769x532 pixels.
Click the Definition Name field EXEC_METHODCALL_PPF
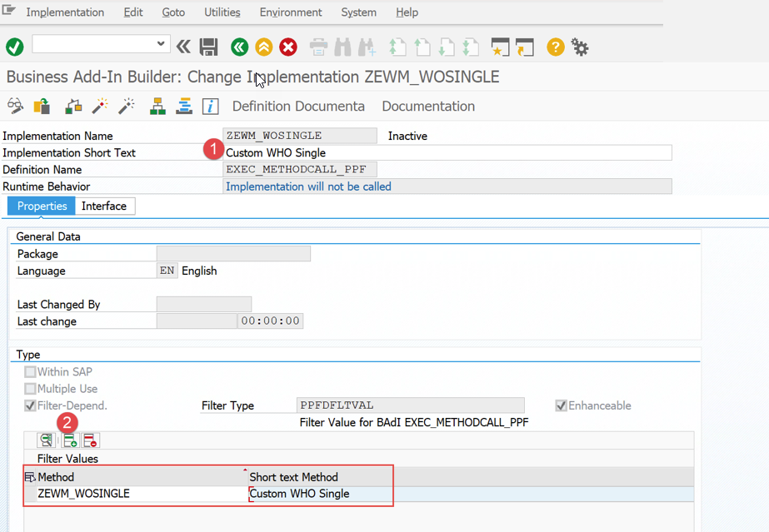click(300, 170)
